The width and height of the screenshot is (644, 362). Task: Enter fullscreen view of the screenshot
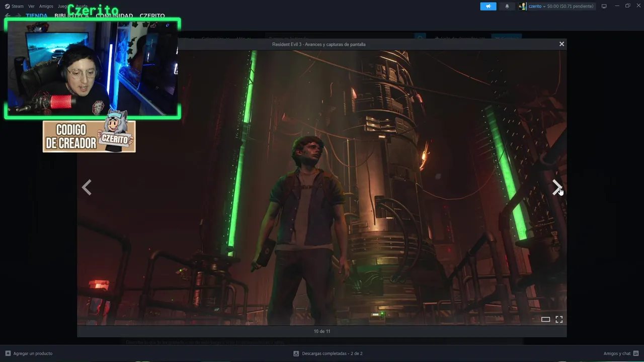[559, 319]
